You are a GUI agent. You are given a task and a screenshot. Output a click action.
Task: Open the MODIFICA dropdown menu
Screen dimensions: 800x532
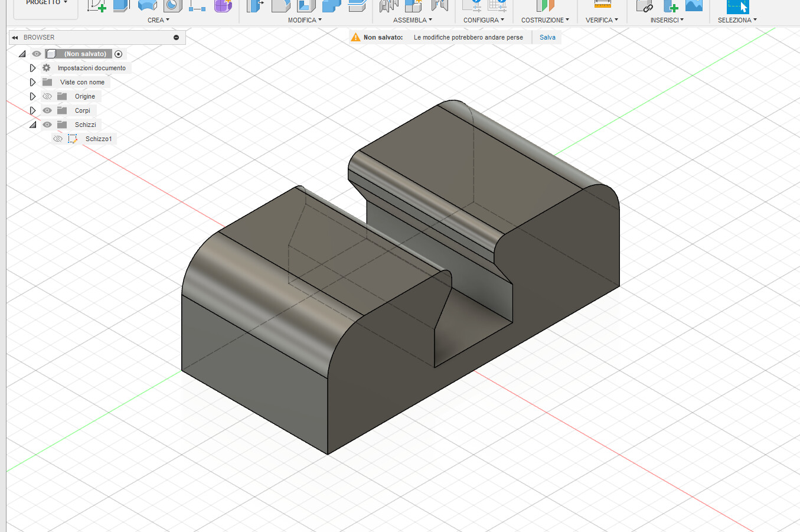tap(305, 19)
